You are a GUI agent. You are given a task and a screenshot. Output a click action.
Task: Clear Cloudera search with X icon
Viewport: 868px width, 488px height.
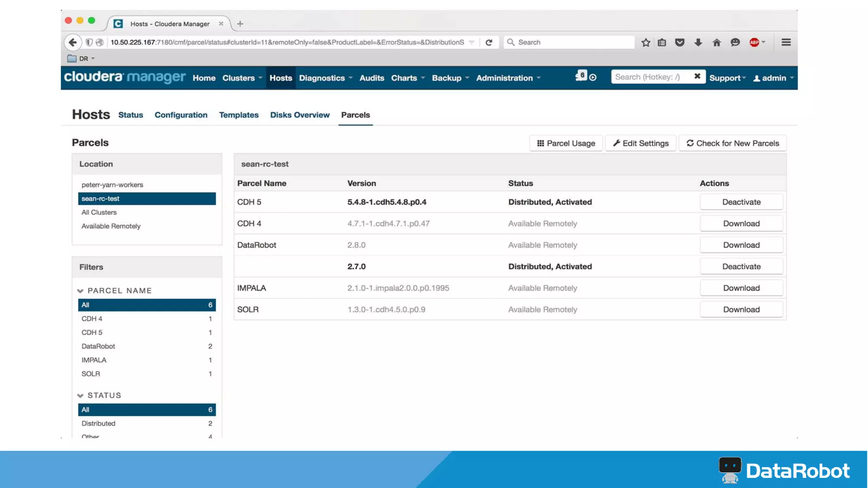point(697,77)
